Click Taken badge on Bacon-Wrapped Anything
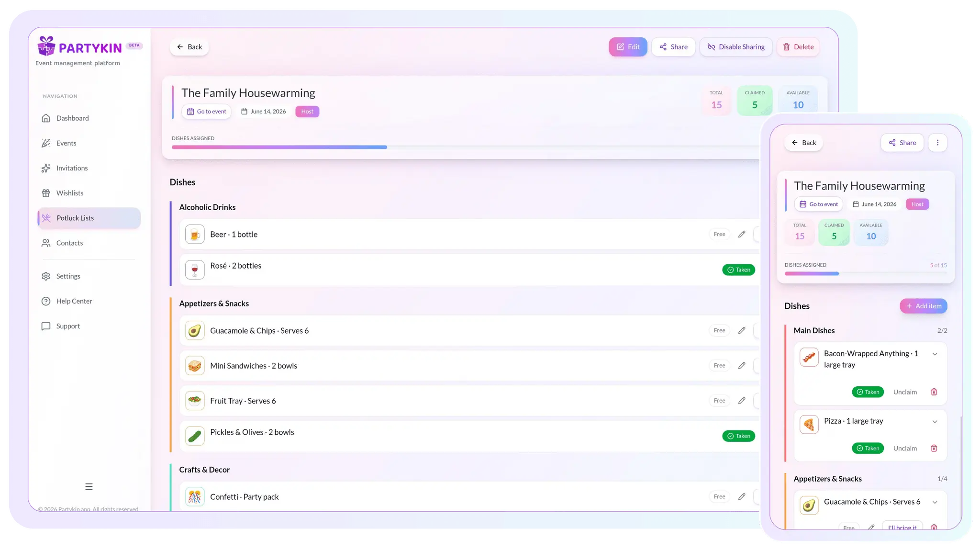This screenshot has width=980, height=551. [x=868, y=392]
